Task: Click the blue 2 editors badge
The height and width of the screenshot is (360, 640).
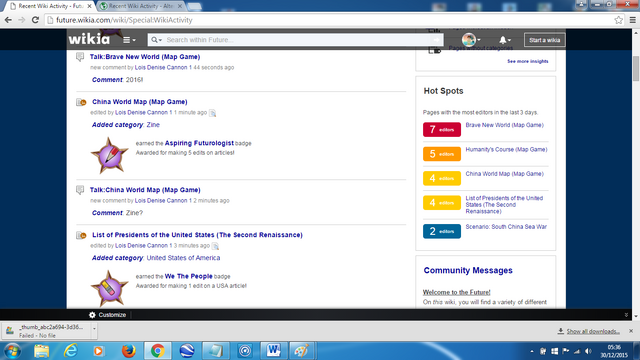Action: tap(442, 231)
